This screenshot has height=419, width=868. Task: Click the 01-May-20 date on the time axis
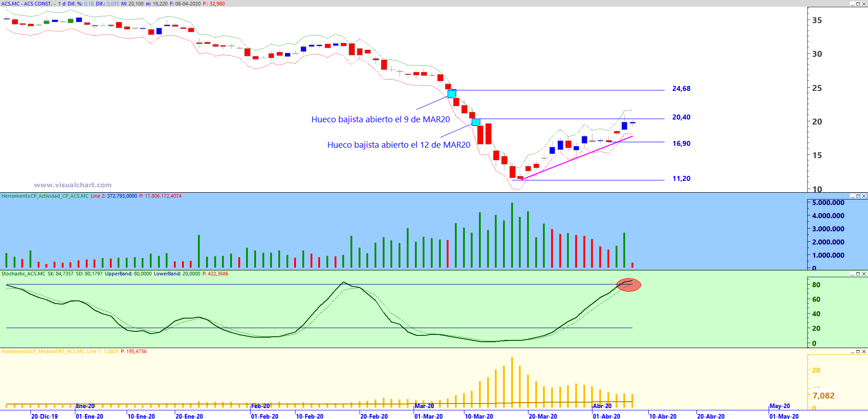784,416
